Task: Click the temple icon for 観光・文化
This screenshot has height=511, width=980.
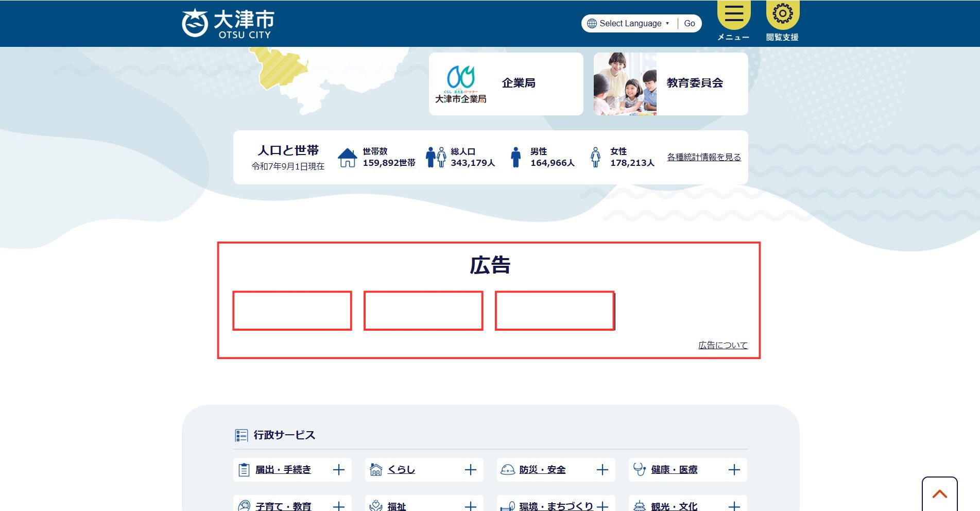Action: point(639,506)
